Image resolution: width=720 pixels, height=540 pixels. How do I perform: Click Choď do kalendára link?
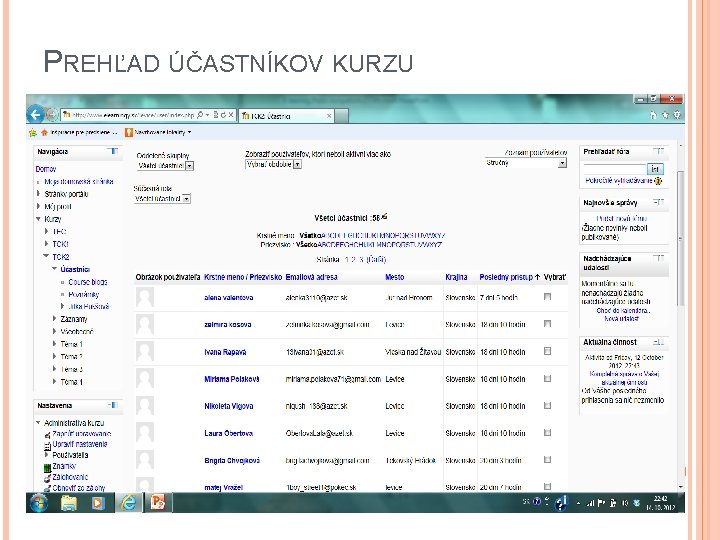(623, 310)
